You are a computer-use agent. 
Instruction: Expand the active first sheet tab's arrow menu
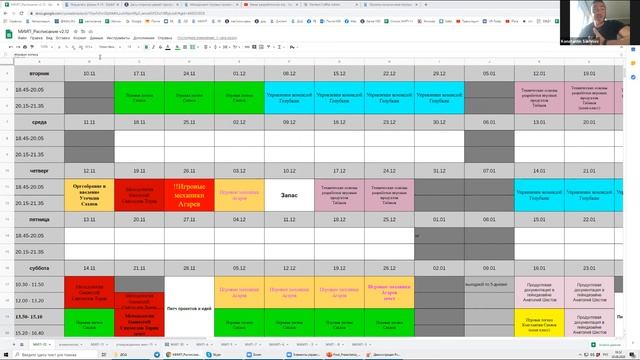[49, 344]
